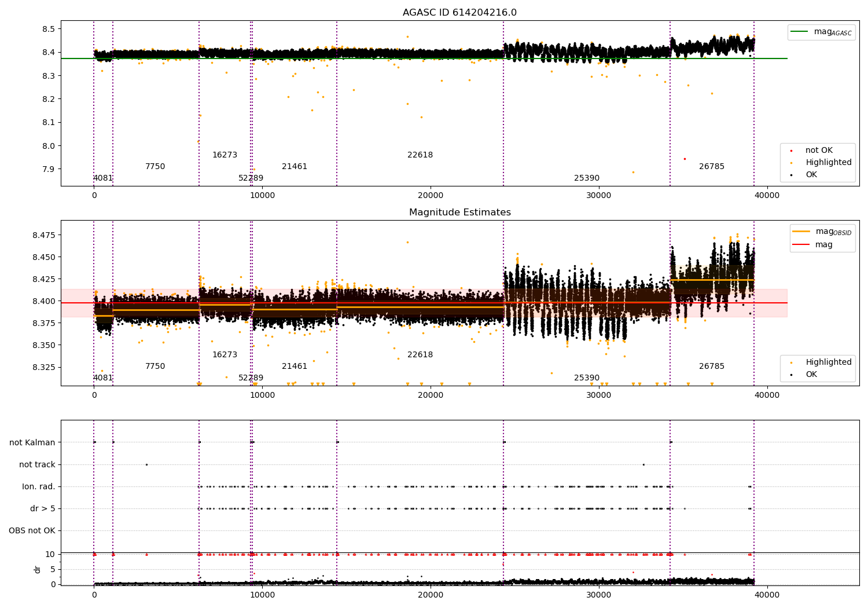Select 'OK' legend entry in top plot

(x=804, y=175)
